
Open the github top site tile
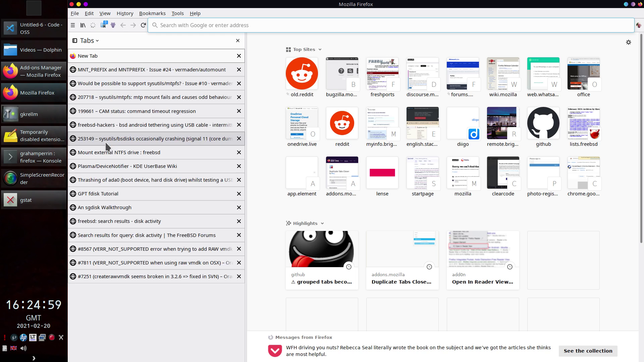543,127
